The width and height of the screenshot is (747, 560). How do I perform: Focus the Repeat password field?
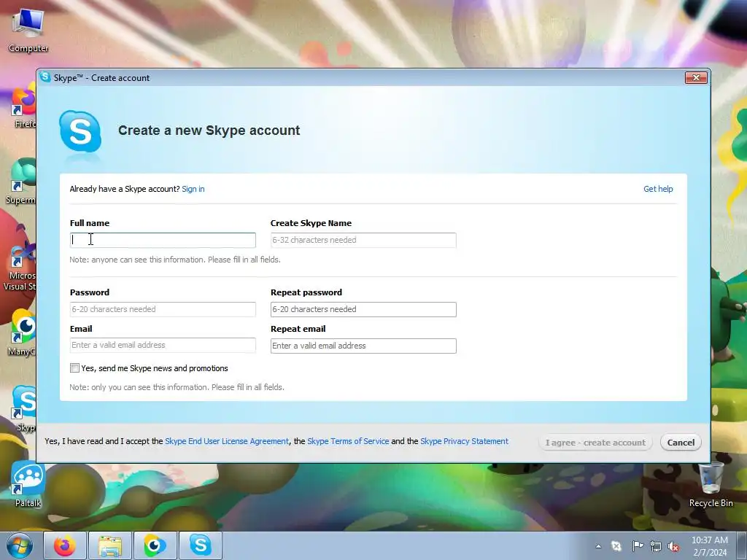(x=363, y=309)
